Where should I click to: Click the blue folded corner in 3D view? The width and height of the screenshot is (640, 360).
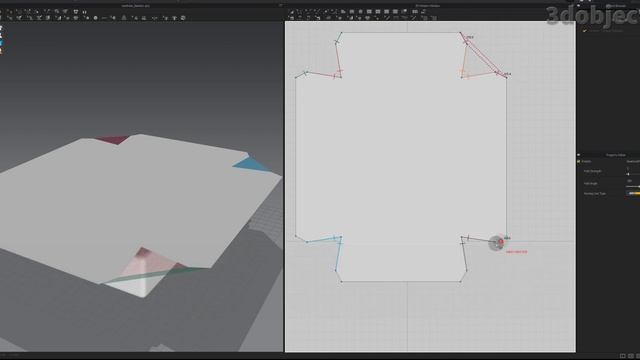pos(250,165)
